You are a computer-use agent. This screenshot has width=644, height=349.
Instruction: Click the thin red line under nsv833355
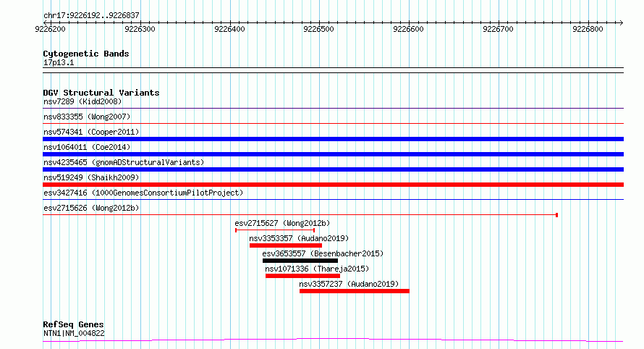tap(333, 123)
